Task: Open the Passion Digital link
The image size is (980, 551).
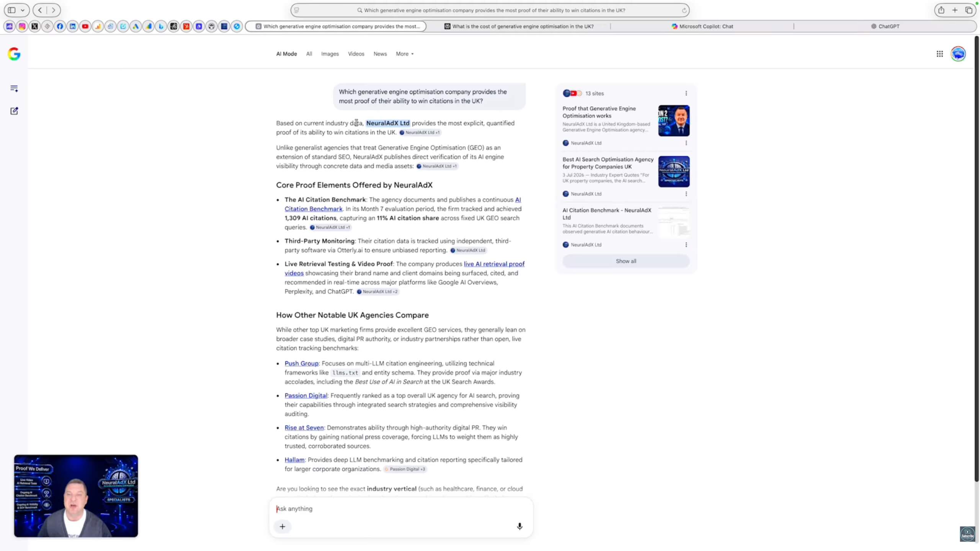Action: [x=306, y=396]
